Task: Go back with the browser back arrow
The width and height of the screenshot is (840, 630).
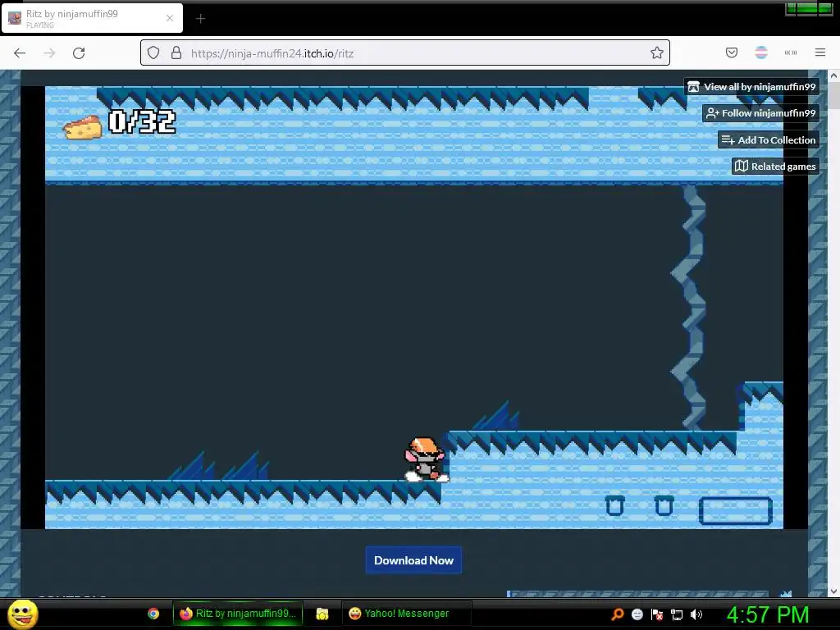Action: click(20, 53)
